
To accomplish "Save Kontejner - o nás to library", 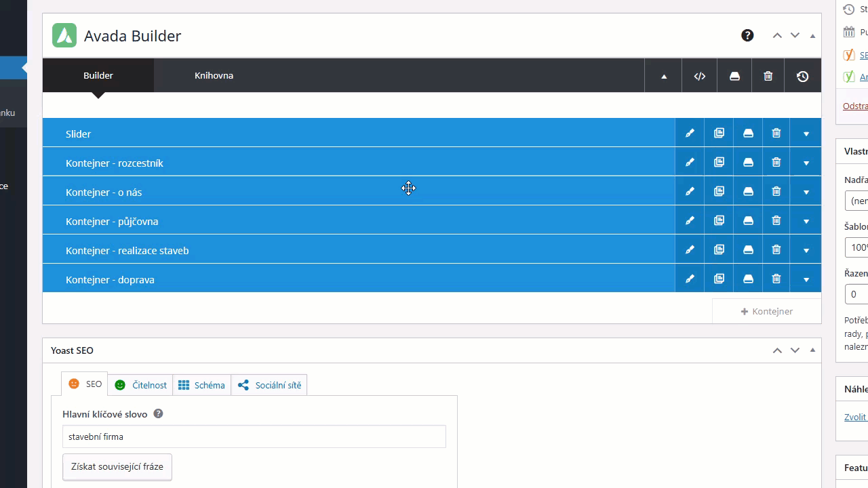I will click(x=748, y=192).
